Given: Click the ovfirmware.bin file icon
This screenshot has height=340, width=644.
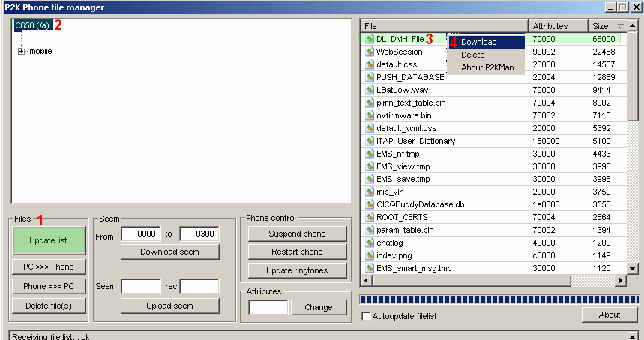Looking at the screenshot, I should click(370, 115).
